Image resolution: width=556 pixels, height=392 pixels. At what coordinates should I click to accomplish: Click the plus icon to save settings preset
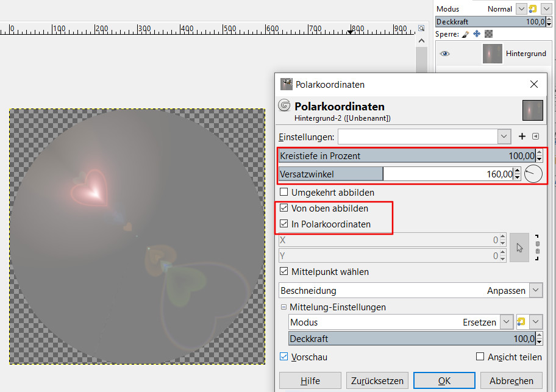click(522, 137)
